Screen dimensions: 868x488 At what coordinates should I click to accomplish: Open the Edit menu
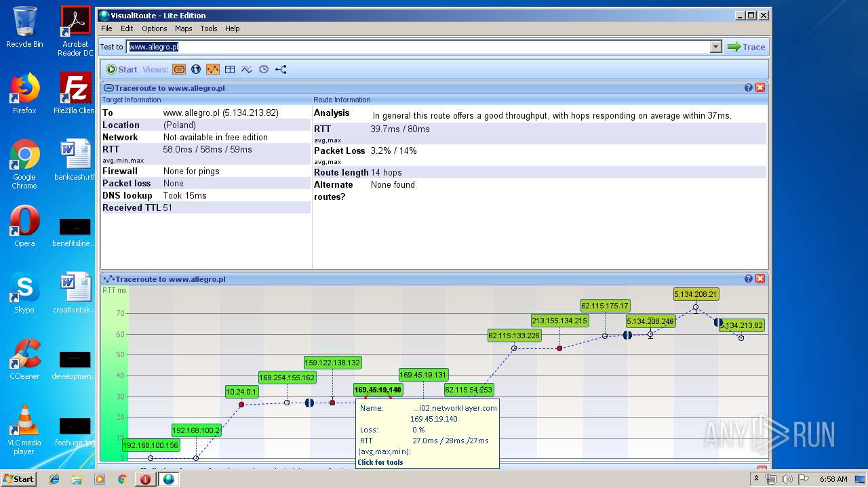pyautogui.click(x=127, y=28)
